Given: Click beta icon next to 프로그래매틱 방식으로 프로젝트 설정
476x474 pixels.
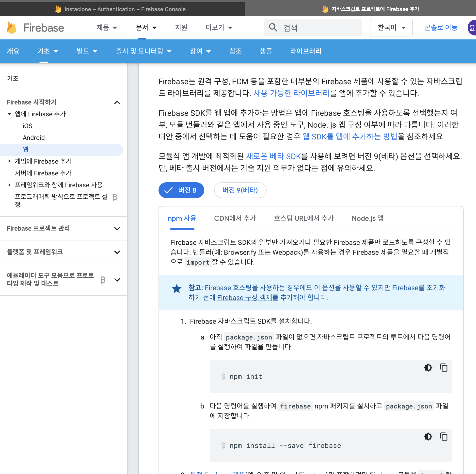Looking at the screenshot, I should (x=114, y=197).
